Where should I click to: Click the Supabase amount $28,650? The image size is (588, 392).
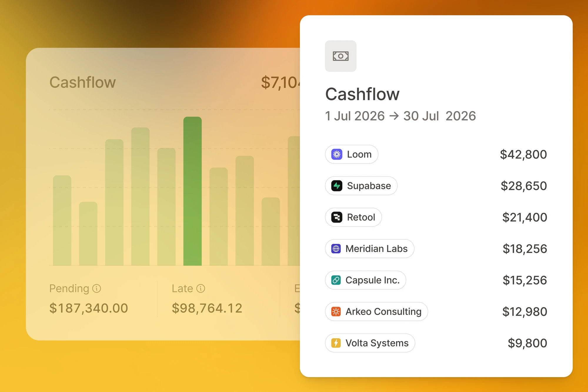coord(524,186)
